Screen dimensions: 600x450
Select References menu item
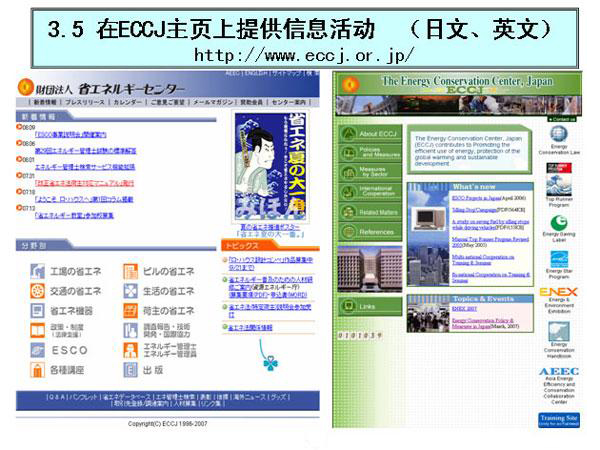pos(370,232)
